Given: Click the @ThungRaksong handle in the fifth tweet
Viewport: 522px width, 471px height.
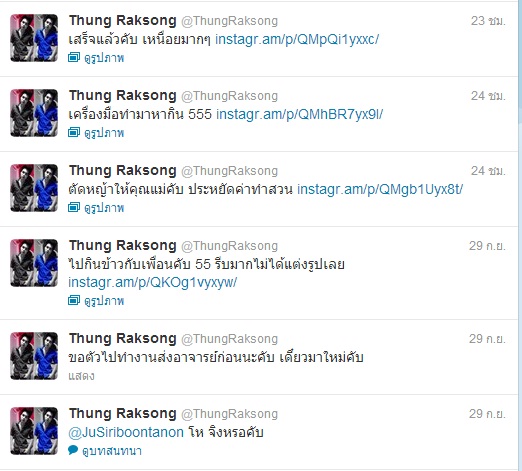Looking at the screenshot, I should (x=229, y=339).
